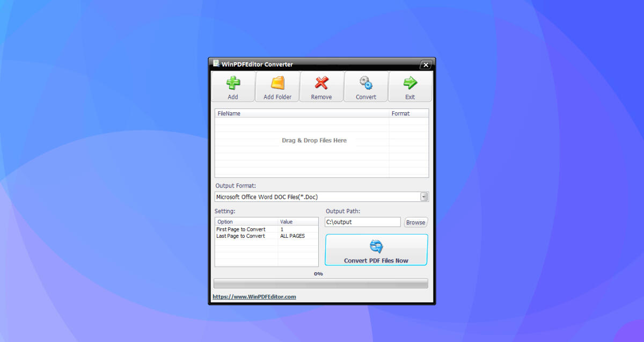Click the Browse button for output path

(415, 222)
